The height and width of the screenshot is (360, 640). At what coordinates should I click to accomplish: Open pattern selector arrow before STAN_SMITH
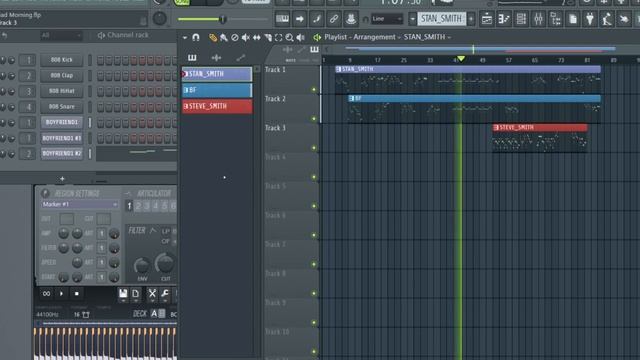[412, 19]
